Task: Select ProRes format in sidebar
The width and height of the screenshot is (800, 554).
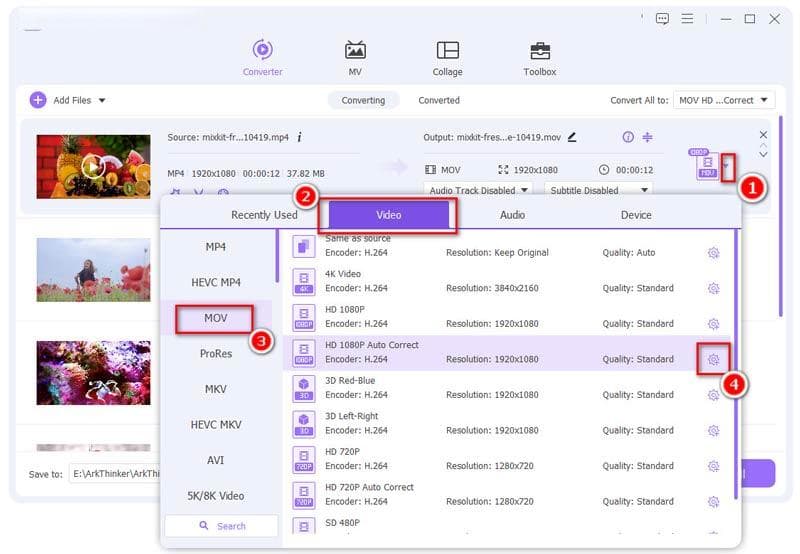Action: pos(216,354)
